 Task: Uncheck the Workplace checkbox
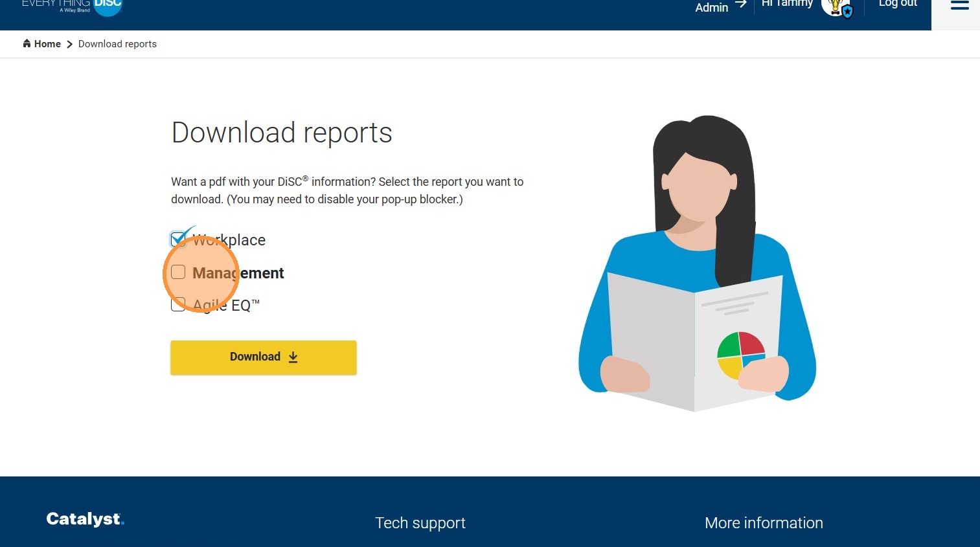click(178, 240)
